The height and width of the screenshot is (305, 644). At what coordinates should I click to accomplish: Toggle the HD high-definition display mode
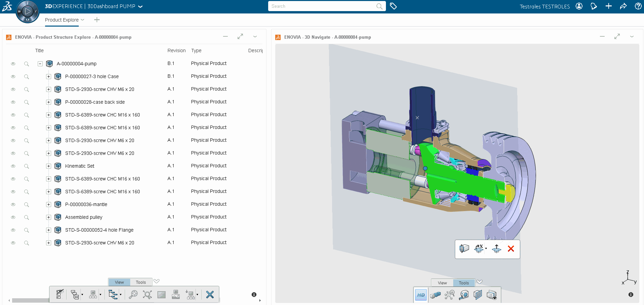tap(421, 295)
